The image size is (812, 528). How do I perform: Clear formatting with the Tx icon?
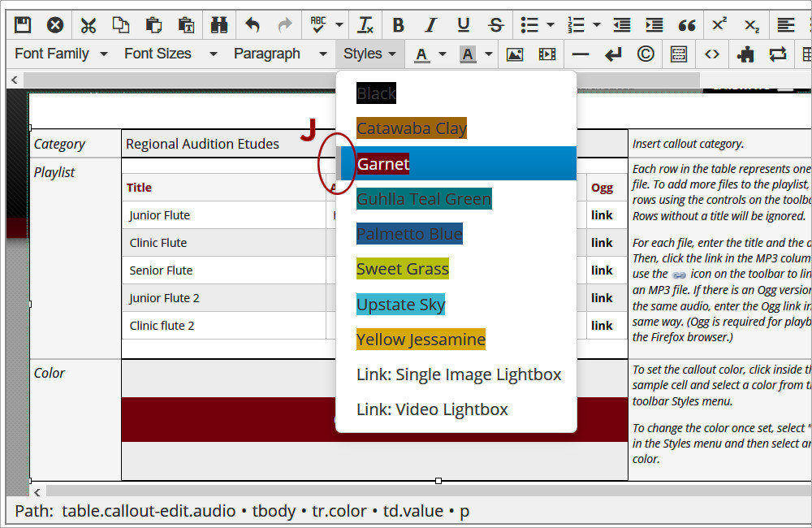(x=365, y=25)
